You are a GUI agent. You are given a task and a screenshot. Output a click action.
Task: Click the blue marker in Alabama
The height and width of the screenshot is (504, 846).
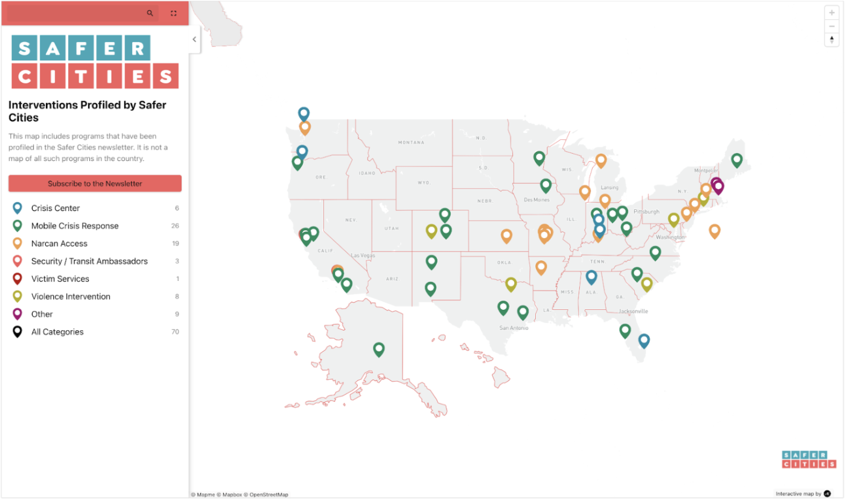point(591,277)
